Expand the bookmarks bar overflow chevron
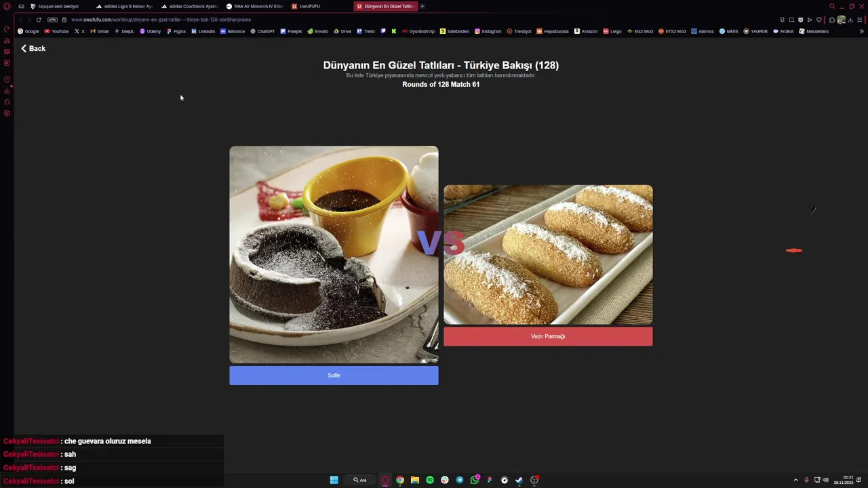Image resolution: width=868 pixels, height=488 pixels. (862, 31)
